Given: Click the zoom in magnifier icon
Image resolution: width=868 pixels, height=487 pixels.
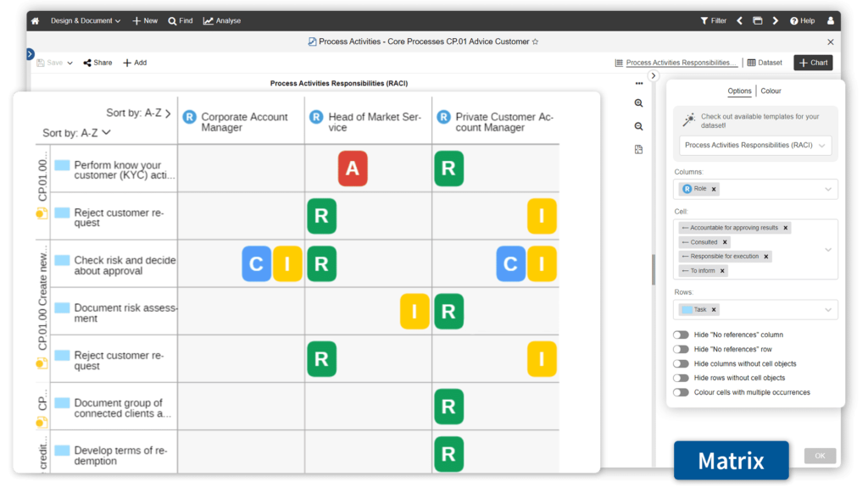Looking at the screenshot, I should pyautogui.click(x=638, y=103).
